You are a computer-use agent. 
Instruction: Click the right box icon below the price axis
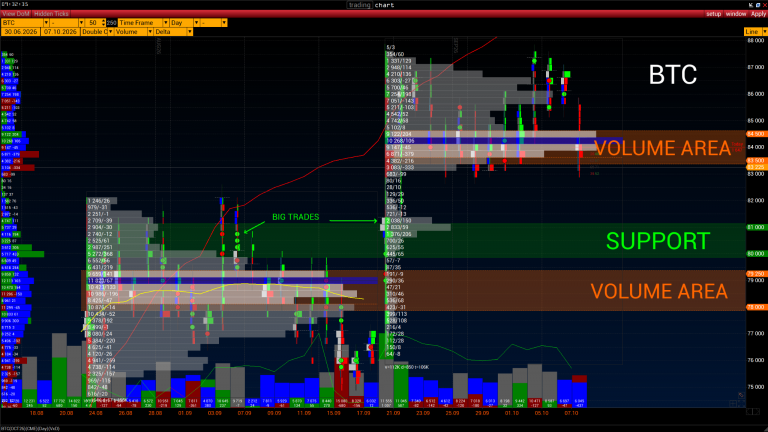click(x=756, y=411)
